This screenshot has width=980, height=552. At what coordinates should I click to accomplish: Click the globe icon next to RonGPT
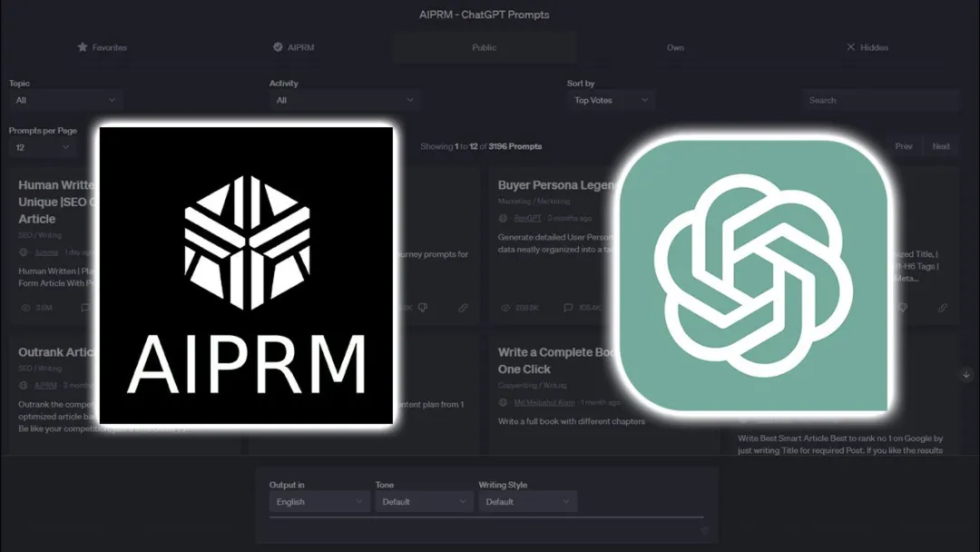[503, 218]
